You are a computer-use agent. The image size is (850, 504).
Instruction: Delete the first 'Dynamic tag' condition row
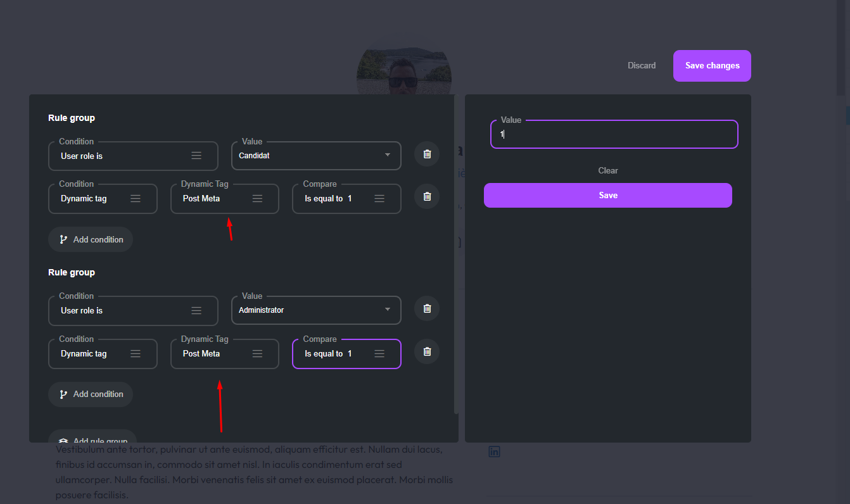426,196
